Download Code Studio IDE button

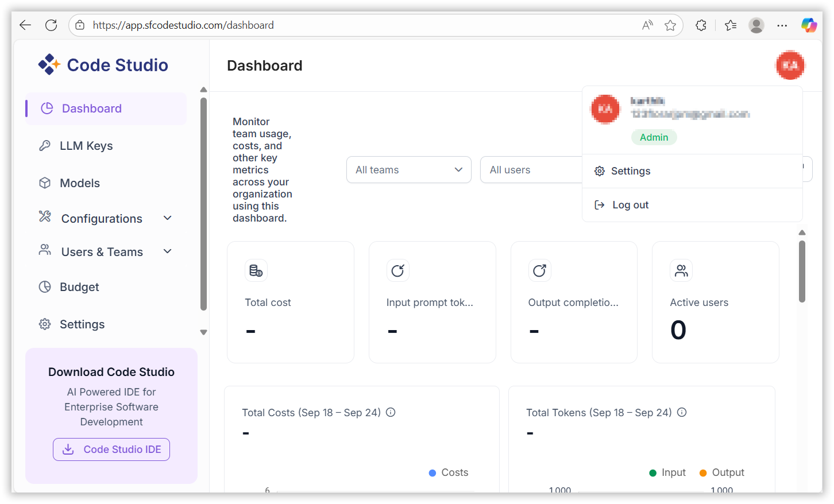point(111,449)
